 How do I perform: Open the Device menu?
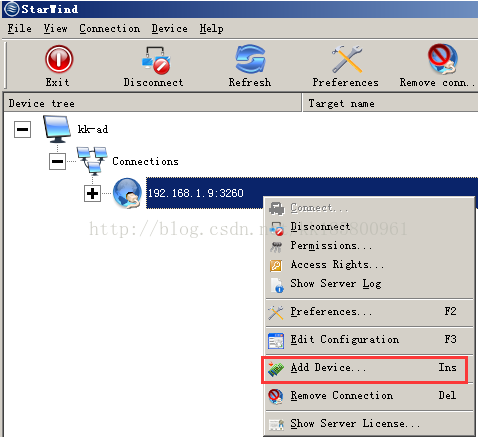(x=169, y=29)
